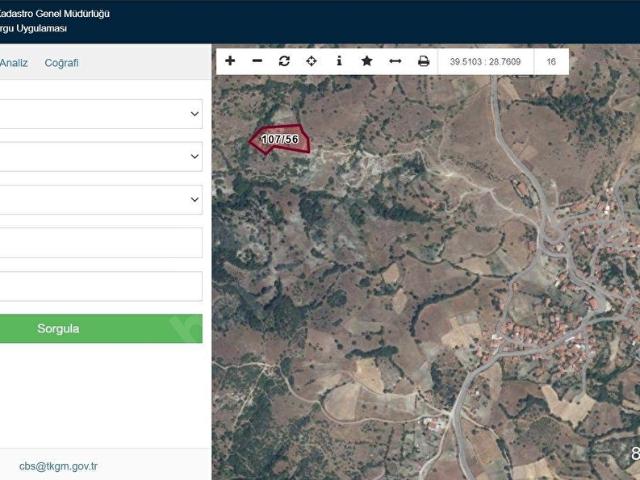Open the first dropdown in the query panel
This screenshot has width=640, height=480.
click(x=100, y=114)
